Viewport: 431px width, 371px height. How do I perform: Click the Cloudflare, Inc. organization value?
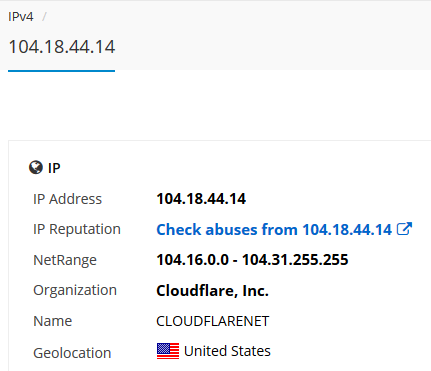point(212,291)
